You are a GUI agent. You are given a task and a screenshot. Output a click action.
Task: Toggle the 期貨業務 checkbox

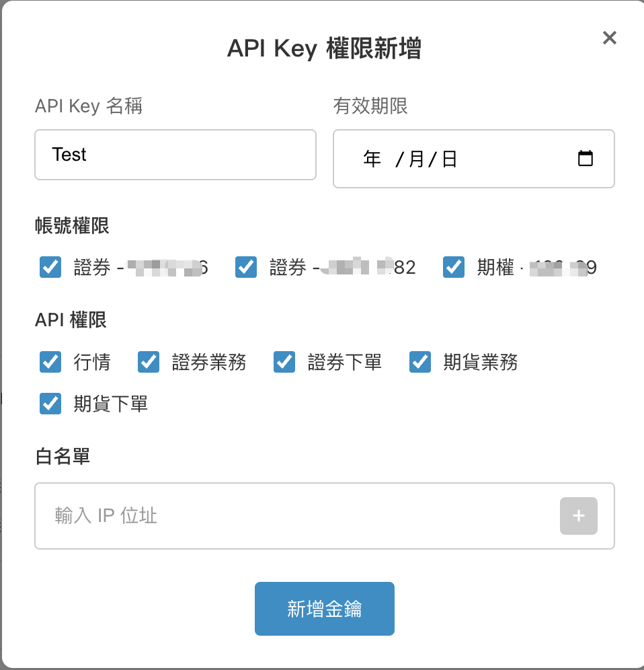(x=419, y=362)
